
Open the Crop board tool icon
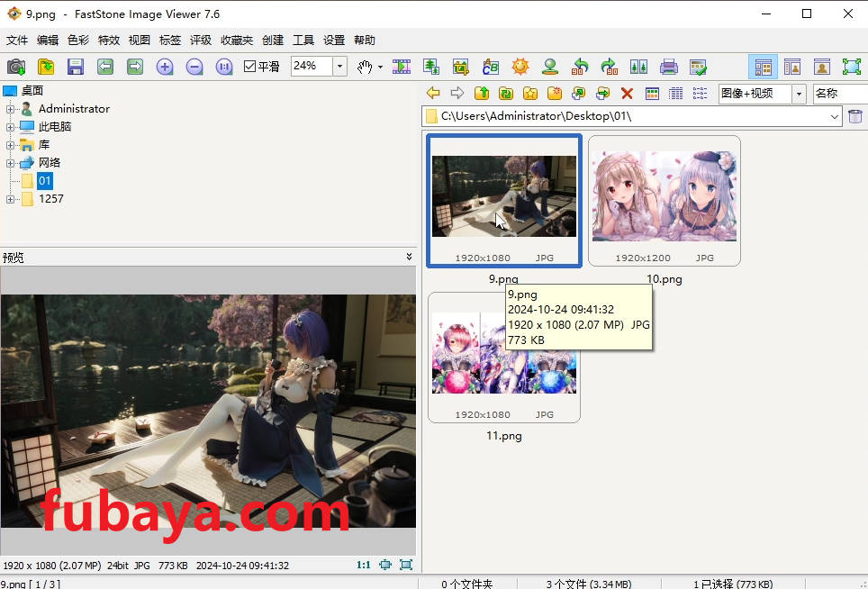[461, 67]
